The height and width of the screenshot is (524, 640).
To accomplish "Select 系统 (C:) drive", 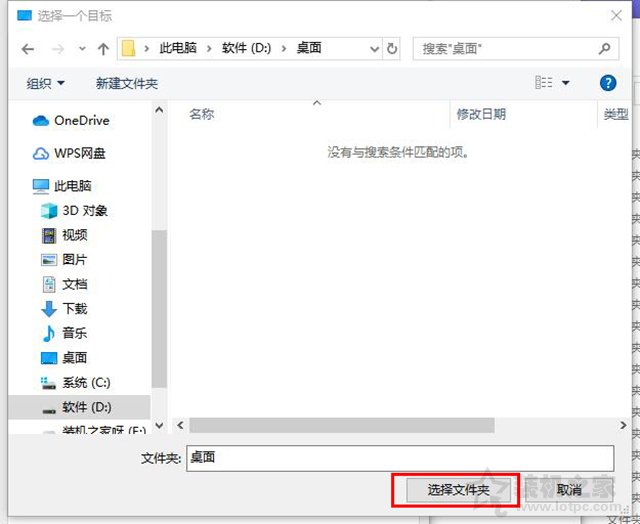I will coord(85,382).
